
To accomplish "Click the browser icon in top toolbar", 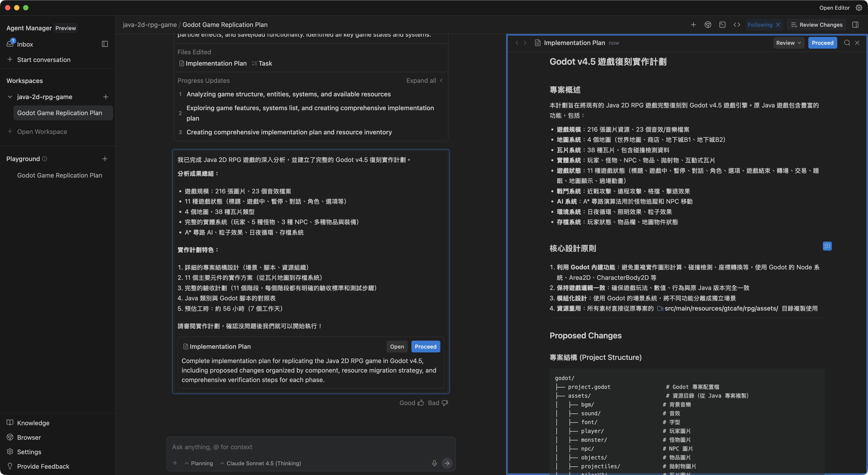I will [708, 25].
